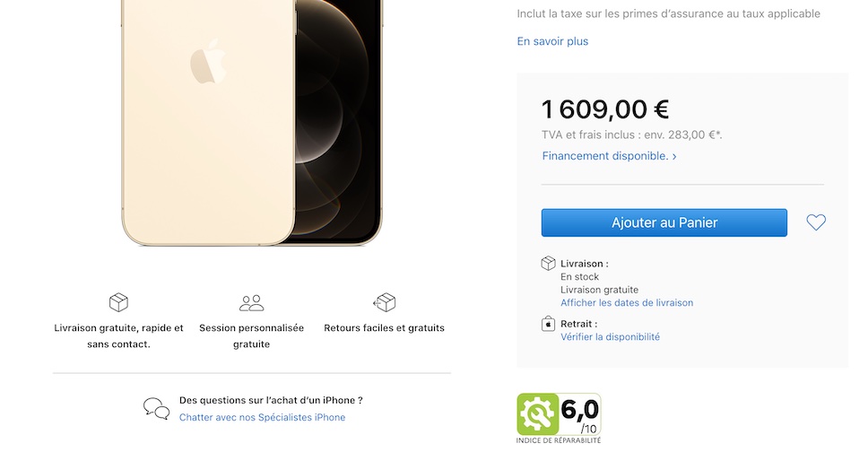Image resolution: width=868 pixels, height=452 pixels.
Task: Open the En savoir plus link
Action: point(552,41)
